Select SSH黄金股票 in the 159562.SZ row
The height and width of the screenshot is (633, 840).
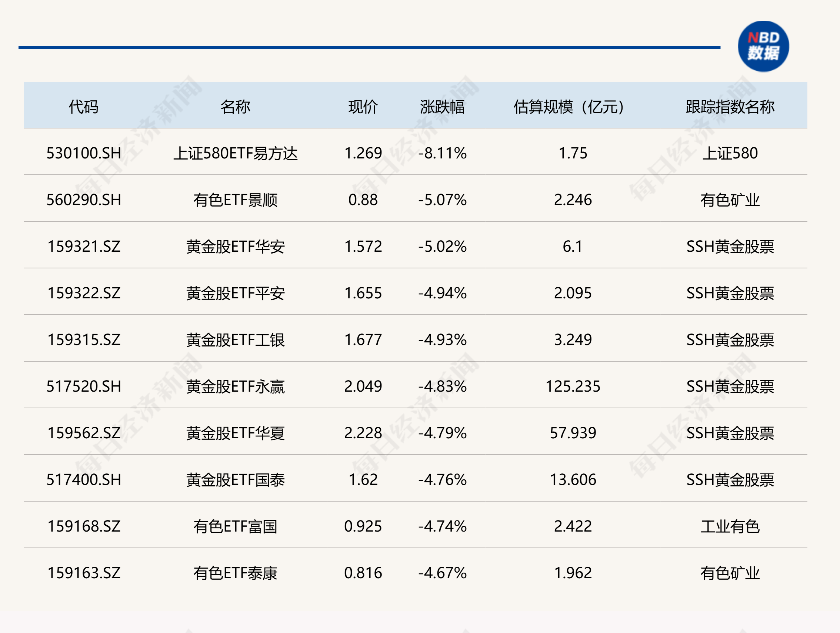click(730, 433)
